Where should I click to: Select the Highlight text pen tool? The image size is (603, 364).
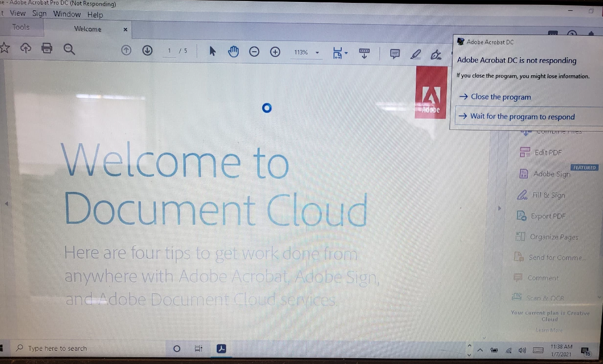click(x=416, y=54)
